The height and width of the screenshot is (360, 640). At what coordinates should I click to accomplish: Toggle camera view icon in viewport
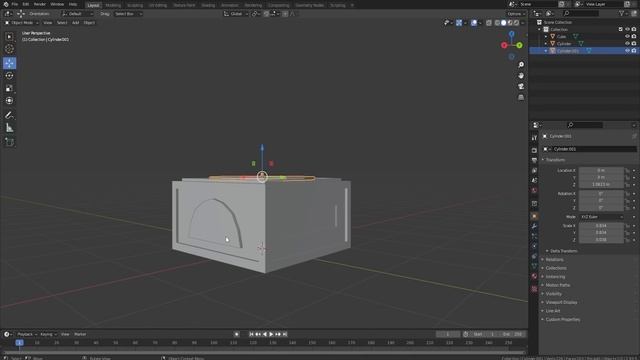[521, 87]
